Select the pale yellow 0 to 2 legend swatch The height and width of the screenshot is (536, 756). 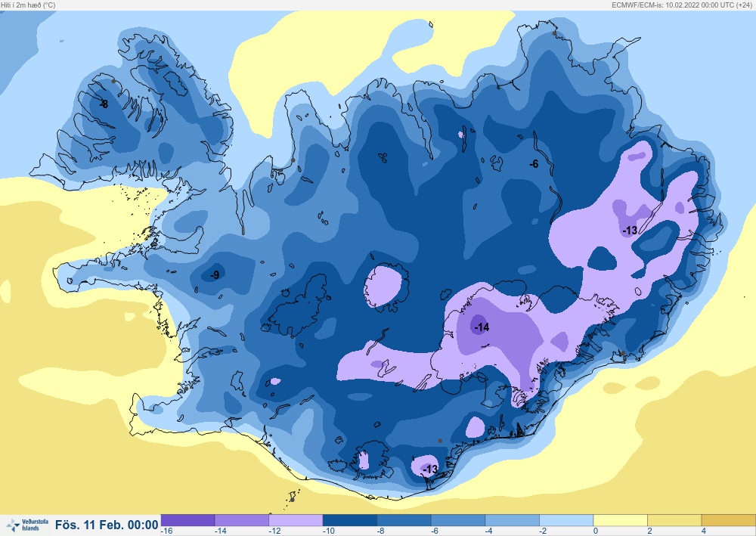point(620,520)
